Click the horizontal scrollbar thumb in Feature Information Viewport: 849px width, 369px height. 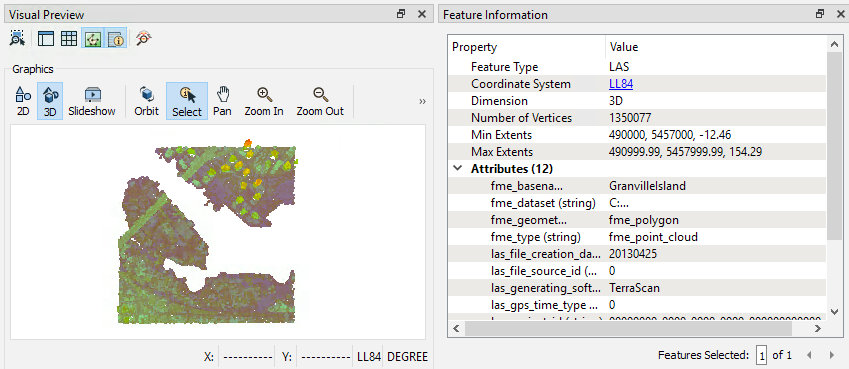[x=628, y=328]
